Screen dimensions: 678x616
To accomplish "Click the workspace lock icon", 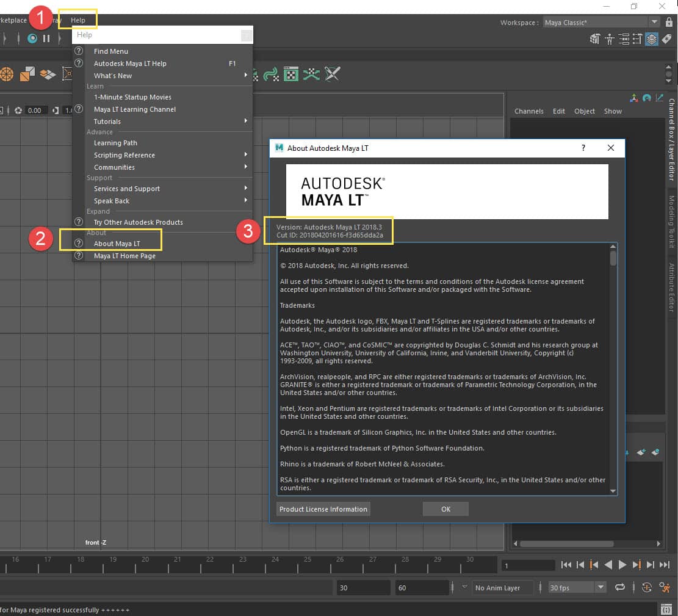I will tap(669, 23).
